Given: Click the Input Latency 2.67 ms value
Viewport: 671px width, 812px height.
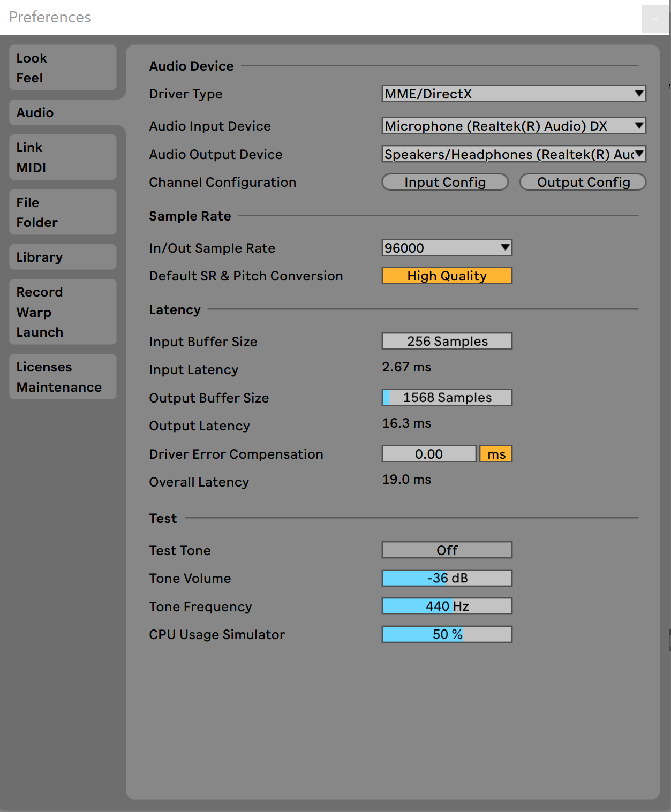Looking at the screenshot, I should 406,367.
